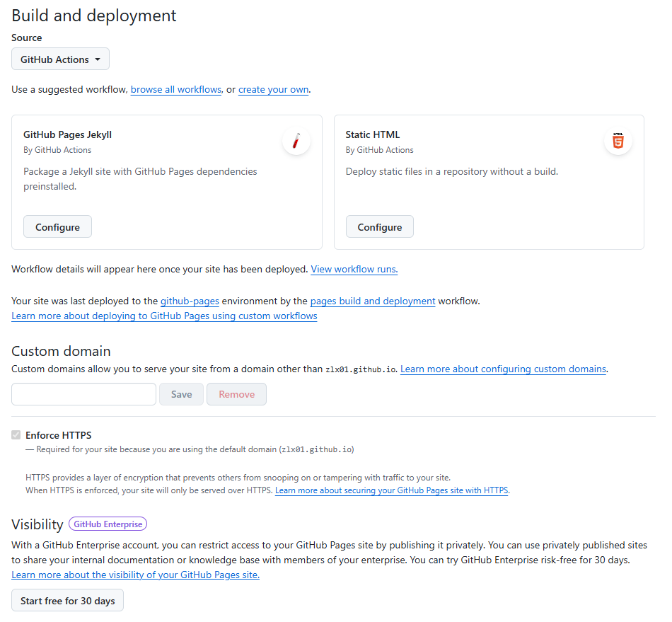
Task: Open Learn more about Pages site visibility
Action: 135,575
